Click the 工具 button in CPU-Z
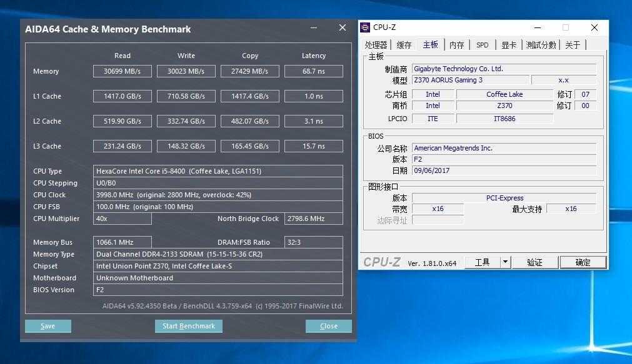Image resolution: width=632 pixels, height=364 pixels. [x=483, y=262]
